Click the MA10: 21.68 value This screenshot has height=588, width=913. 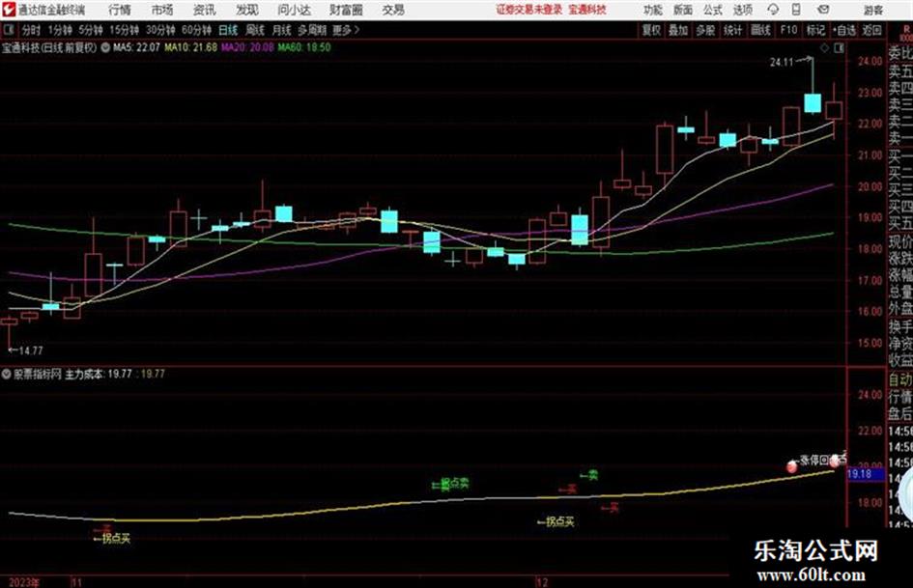pyautogui.click(x=191, y=47)
